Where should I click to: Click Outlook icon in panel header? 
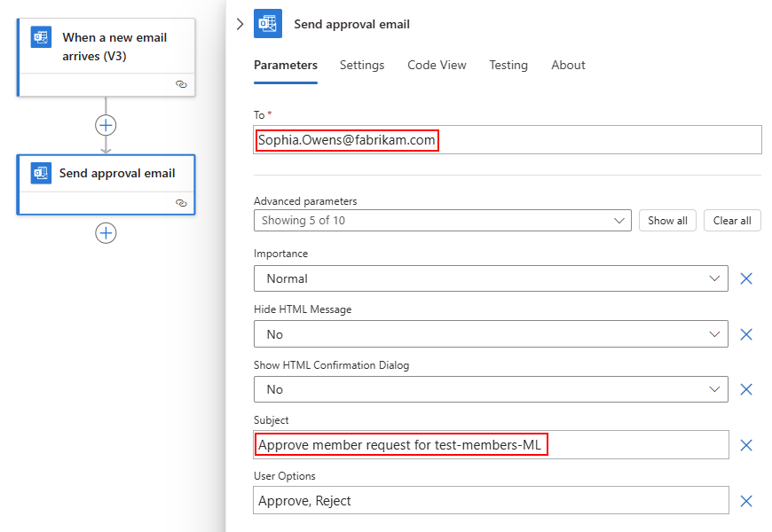tap(268, 24)
